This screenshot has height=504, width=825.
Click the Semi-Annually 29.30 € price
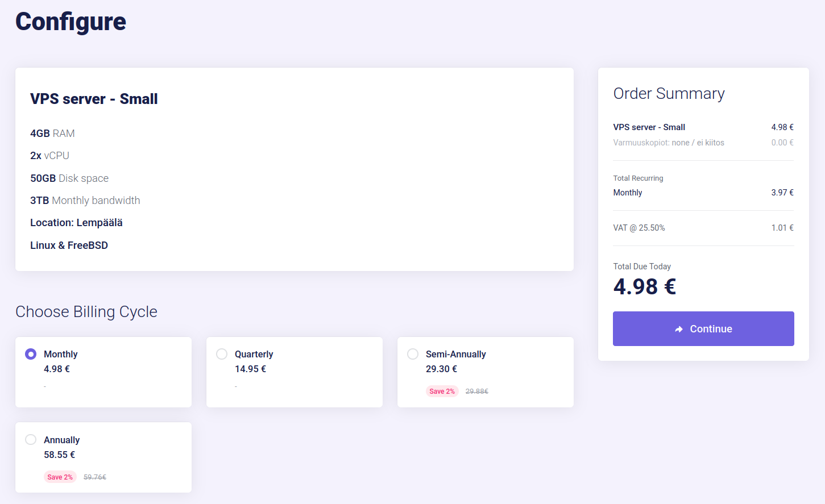click(441, 369)
